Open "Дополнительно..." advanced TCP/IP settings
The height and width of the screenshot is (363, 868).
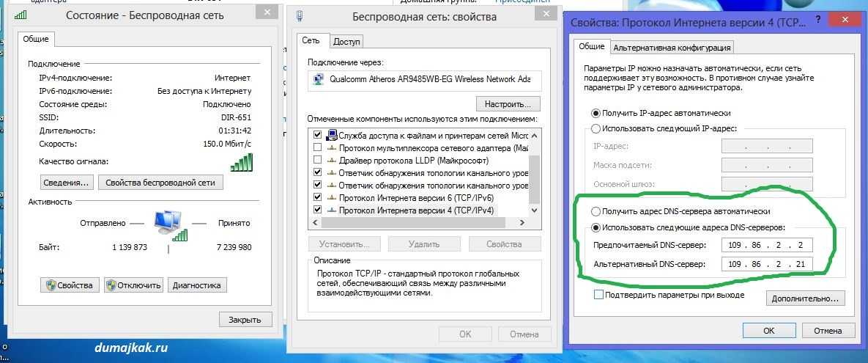point(806,298)
